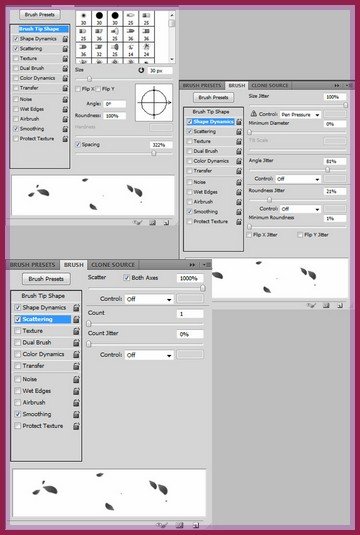
Task: Lock Transfer in Size Jitter settings panel
Action: 239,171
